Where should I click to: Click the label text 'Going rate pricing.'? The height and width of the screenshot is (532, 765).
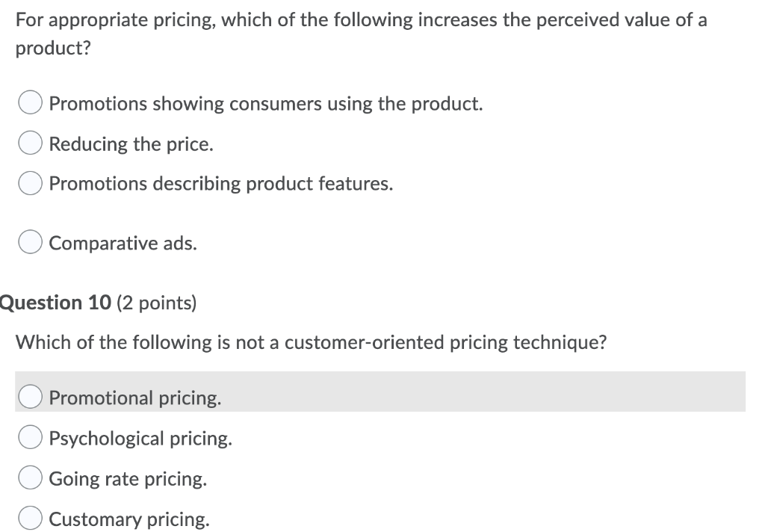coord(127,478)
